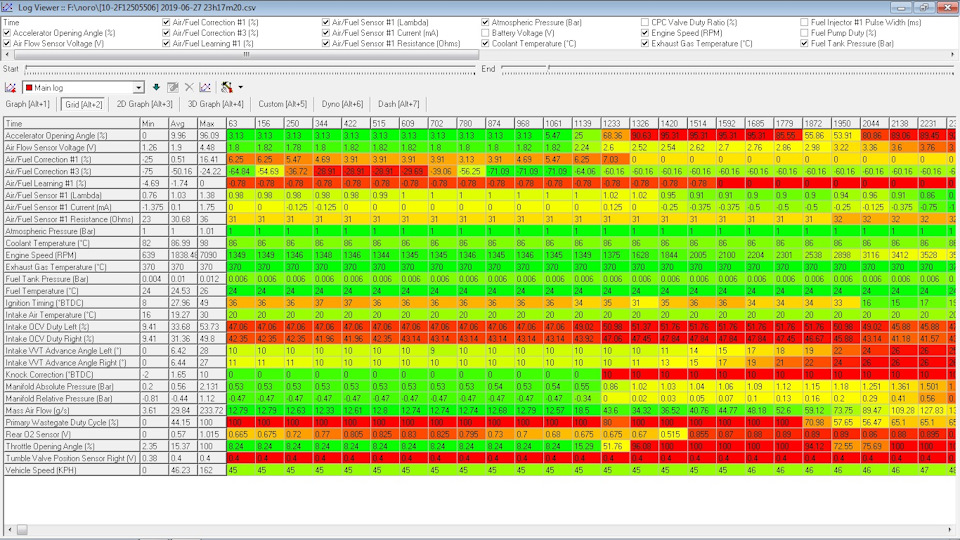Toggle Air/Fuel Learning #1 (%) checkbox

(166, 43)
